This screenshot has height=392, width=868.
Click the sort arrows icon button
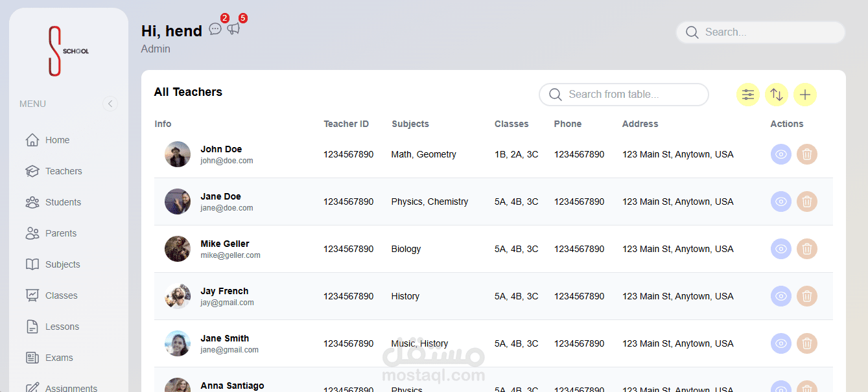pyautogui.click(x=777, y=95)
